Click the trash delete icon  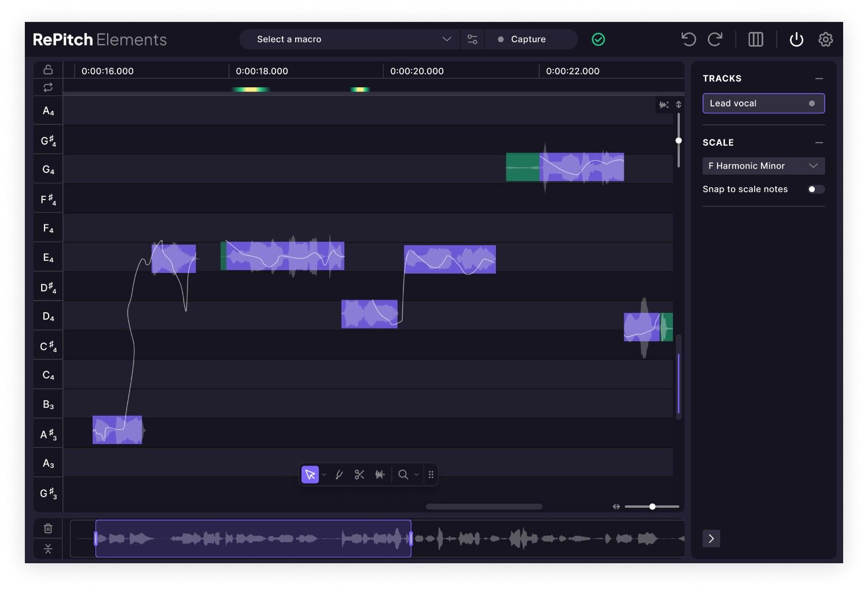[x=48, y=529]
